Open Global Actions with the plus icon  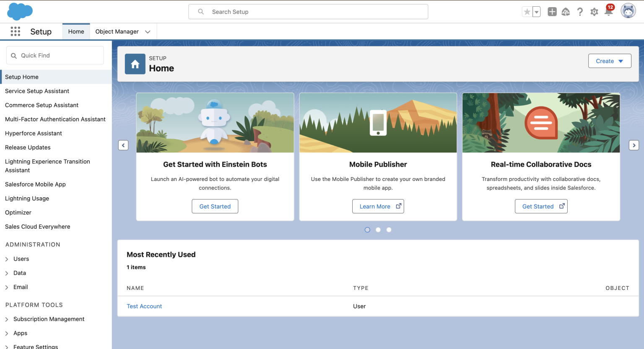point(552,12)
